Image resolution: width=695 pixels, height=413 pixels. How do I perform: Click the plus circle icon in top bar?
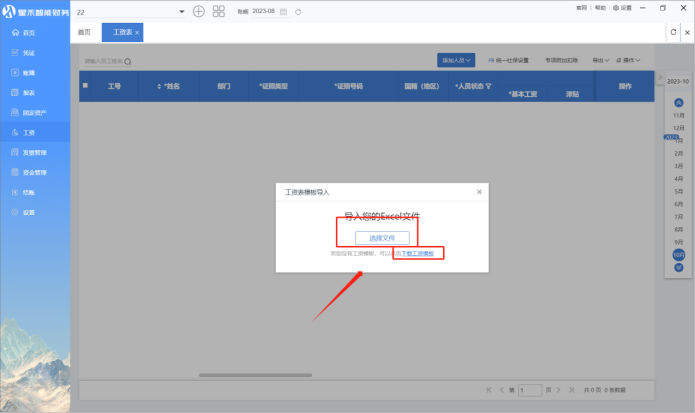point(199,11)
